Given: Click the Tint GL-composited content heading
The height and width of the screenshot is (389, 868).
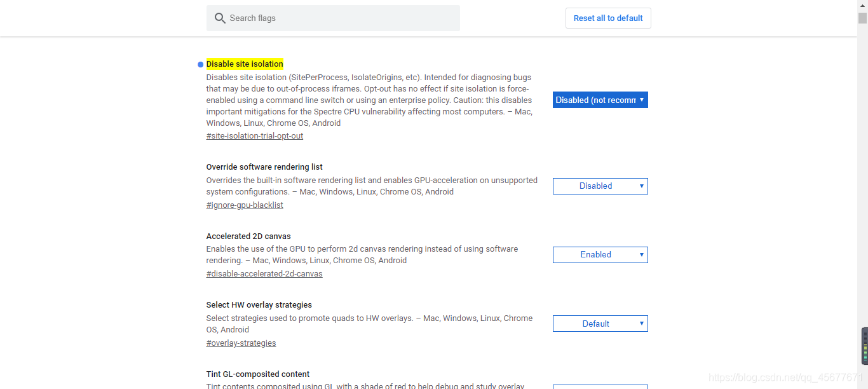Looking at the screenshot, I should (258, 374).
